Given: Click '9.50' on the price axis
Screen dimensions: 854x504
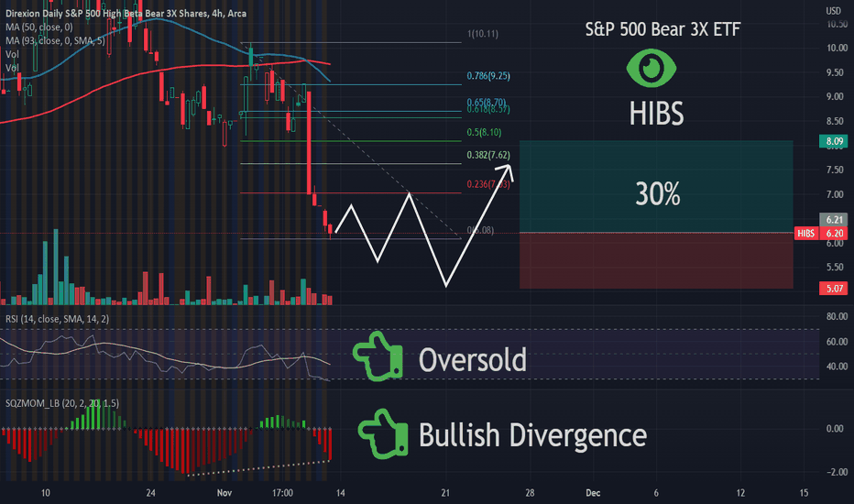Looking at the screenshot, I should point(837,72).
